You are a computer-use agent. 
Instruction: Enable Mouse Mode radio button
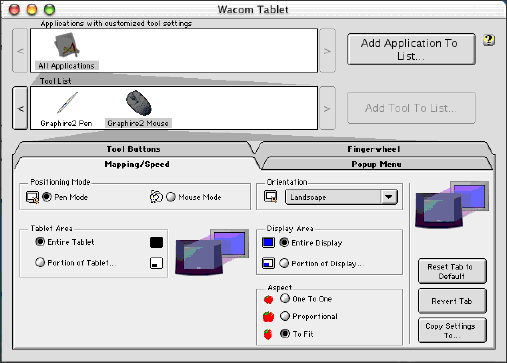coord(171,197)
